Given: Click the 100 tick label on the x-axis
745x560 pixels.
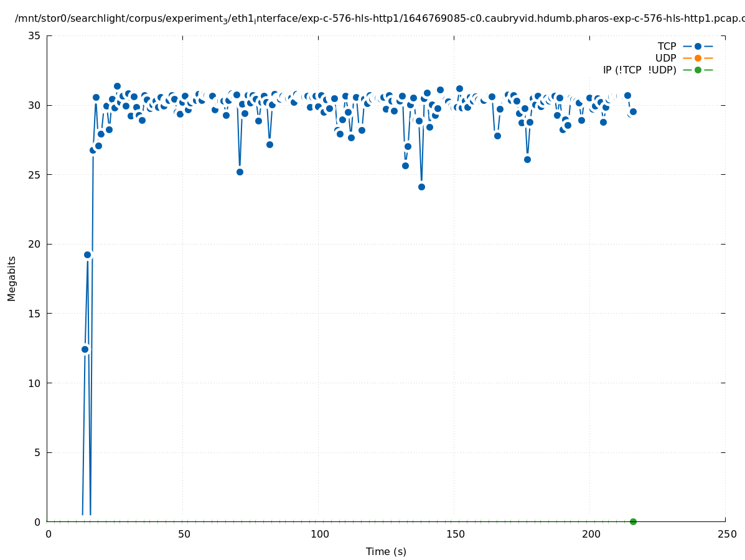Looking at the screenshot, I should point(319,534).
